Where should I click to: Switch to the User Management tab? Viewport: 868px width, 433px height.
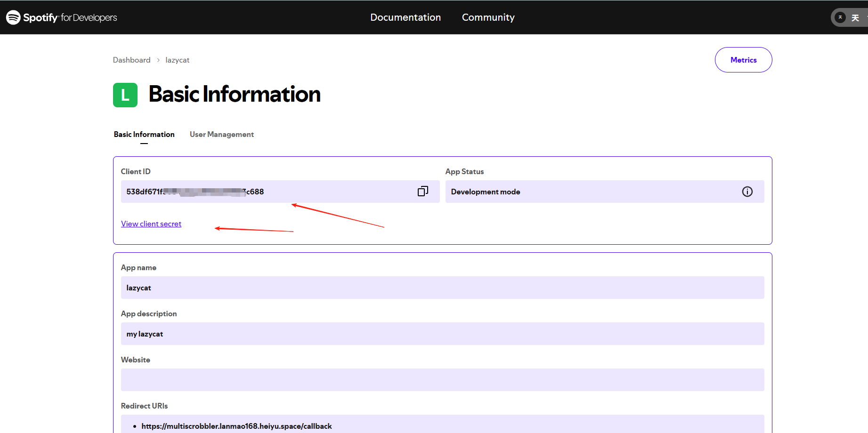coord(222,135)
